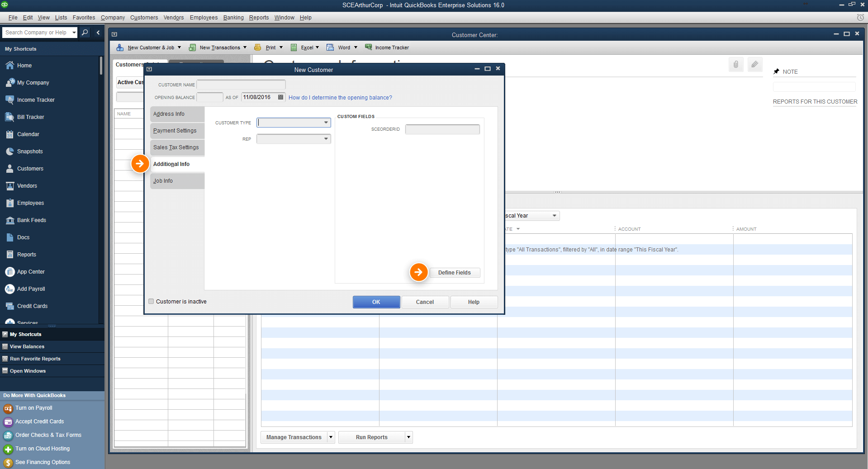Open Bank Feeds shortcut
This screenshot has width=868, height=469.
(31, 220)
